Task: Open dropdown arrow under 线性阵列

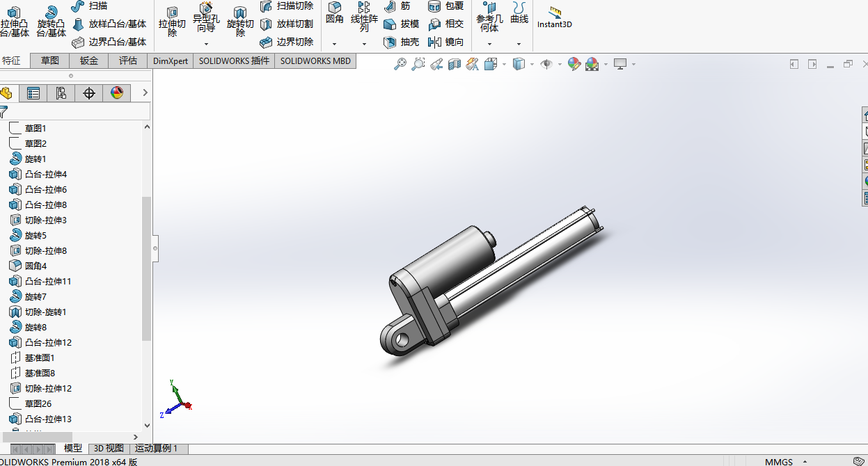Action: click(364, 43)
